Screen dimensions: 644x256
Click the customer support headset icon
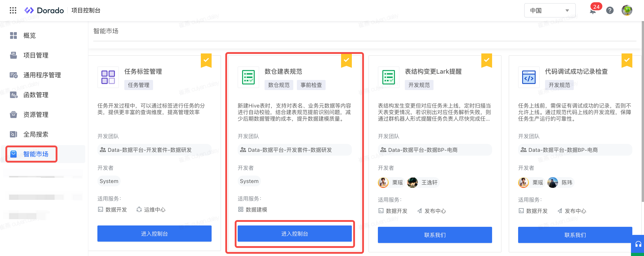638,244
